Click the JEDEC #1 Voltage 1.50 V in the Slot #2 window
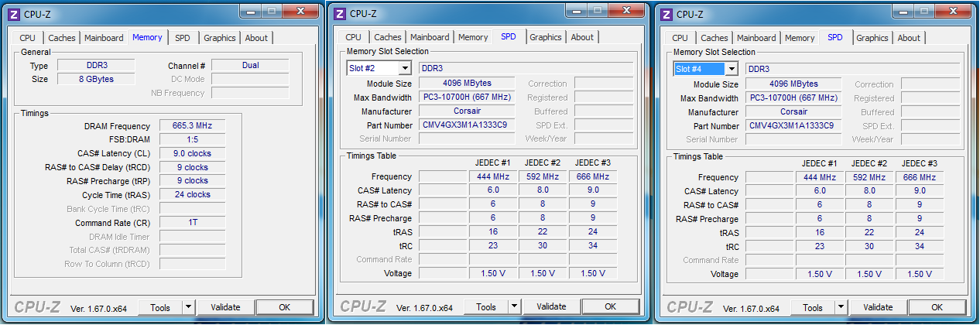The image size is (980, 325). tap(493, 273)
